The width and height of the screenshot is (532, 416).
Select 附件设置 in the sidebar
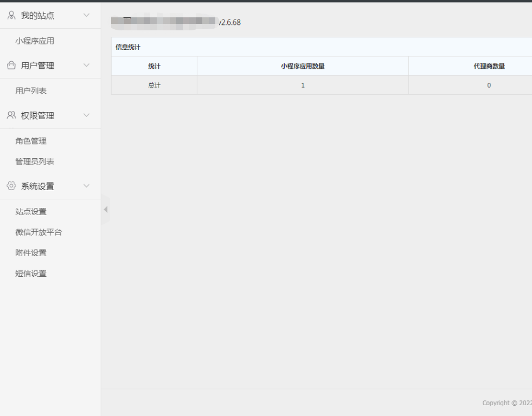tap(31, 253)
